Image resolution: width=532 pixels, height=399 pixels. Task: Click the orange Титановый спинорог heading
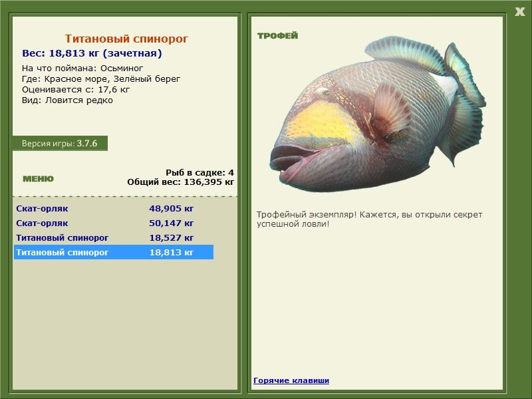coord(126,39)
